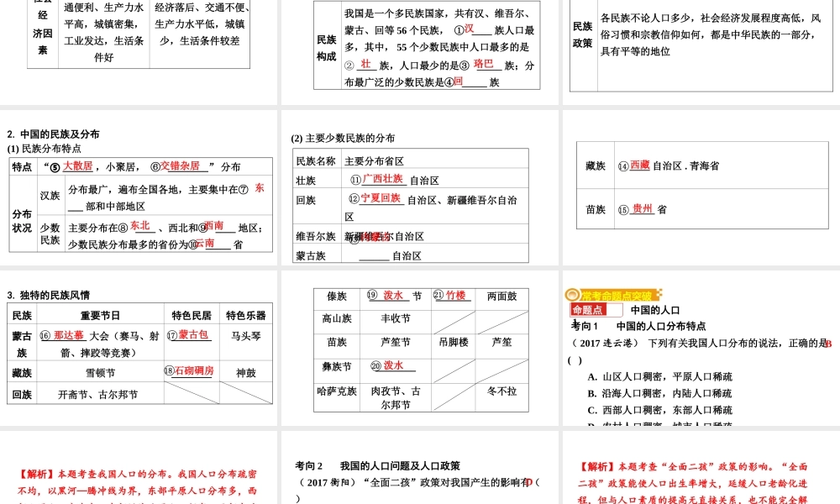Click the 哈萨克族 row label
This screenshot has height=504, width=840.
click(x=337, y=391)
